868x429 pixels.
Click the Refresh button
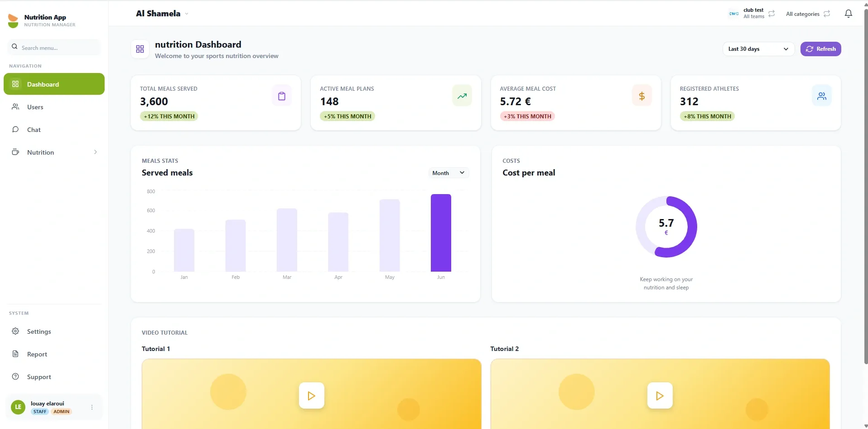coord(820,49)
